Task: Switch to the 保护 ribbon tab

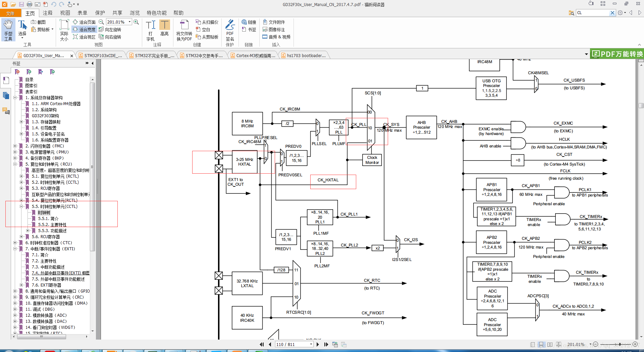Action: (x=100, y=13)
